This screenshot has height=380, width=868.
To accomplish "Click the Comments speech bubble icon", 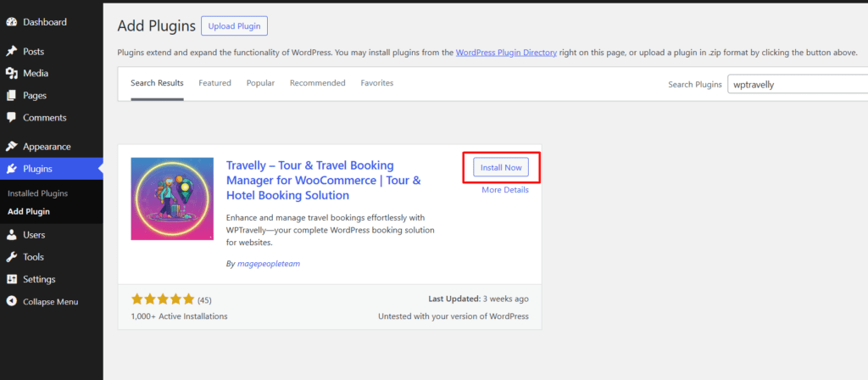I will pos(11,117).
